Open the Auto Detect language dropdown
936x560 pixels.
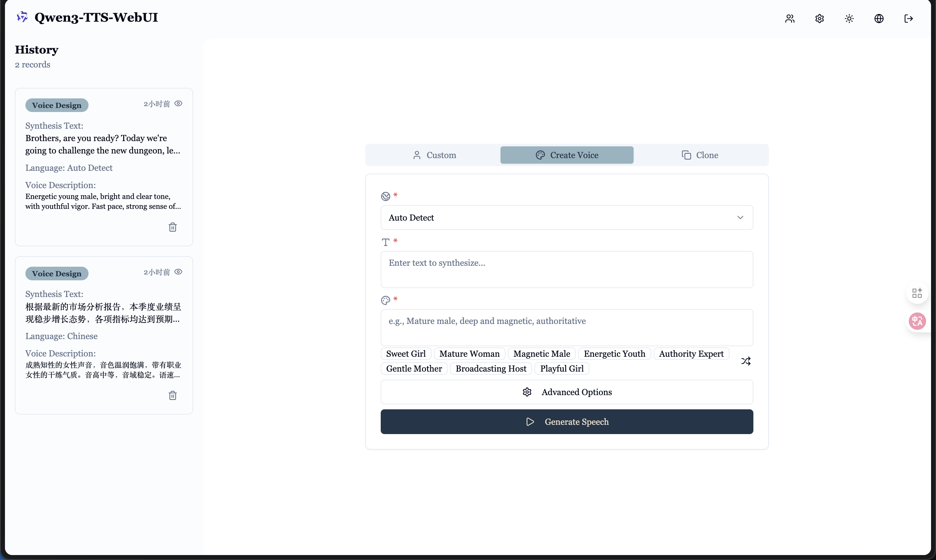(x=566, y=218)
